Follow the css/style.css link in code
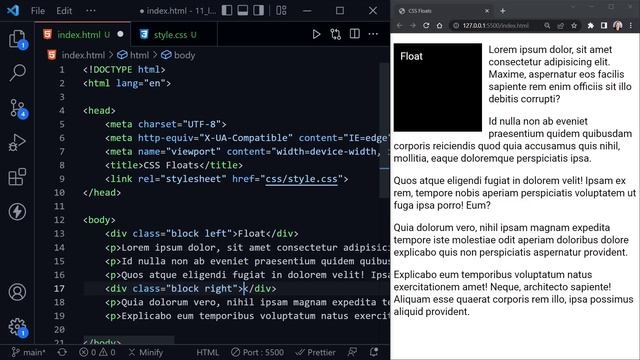 301,179
